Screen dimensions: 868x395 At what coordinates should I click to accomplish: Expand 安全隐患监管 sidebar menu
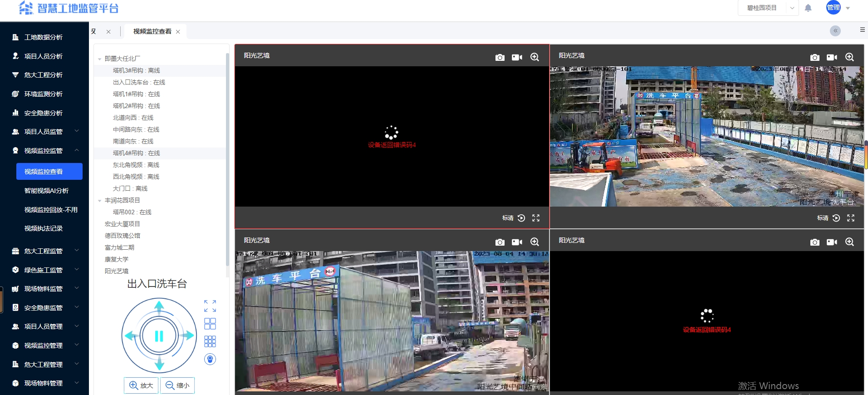(x=44, y=308)
